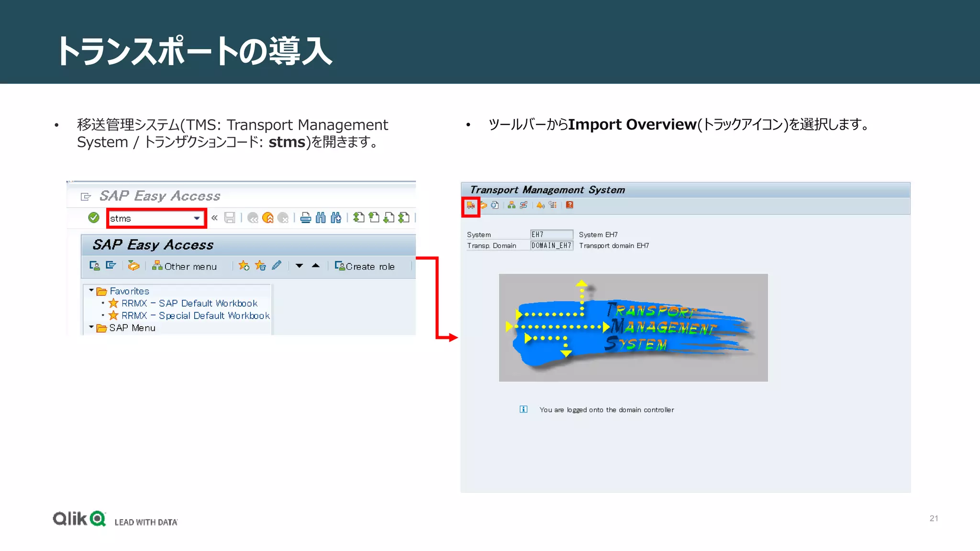Click the Import Overview truck icon

point(471,205)
